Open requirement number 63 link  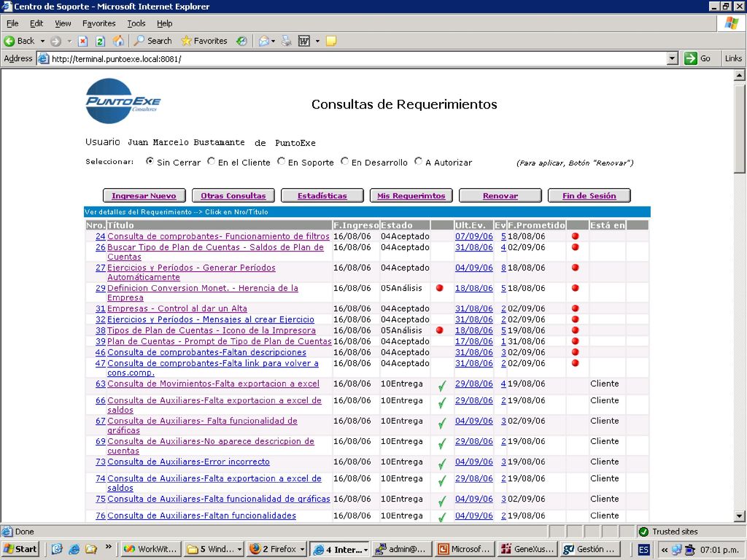[100, 384]
